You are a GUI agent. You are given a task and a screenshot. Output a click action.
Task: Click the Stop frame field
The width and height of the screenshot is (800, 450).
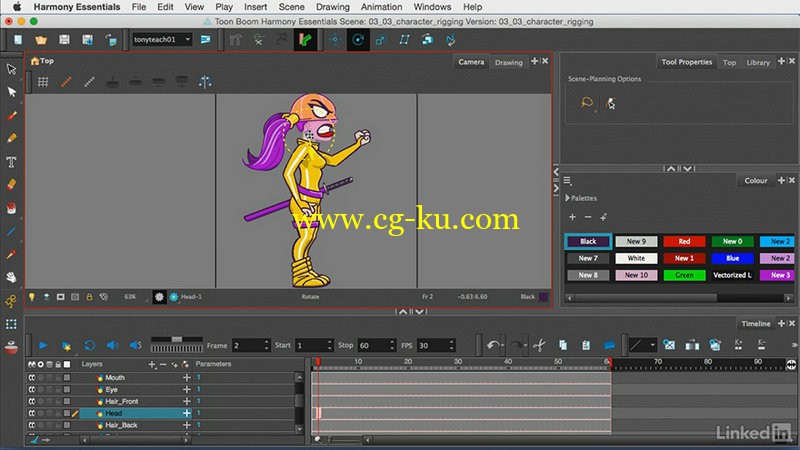click(377, 345)
